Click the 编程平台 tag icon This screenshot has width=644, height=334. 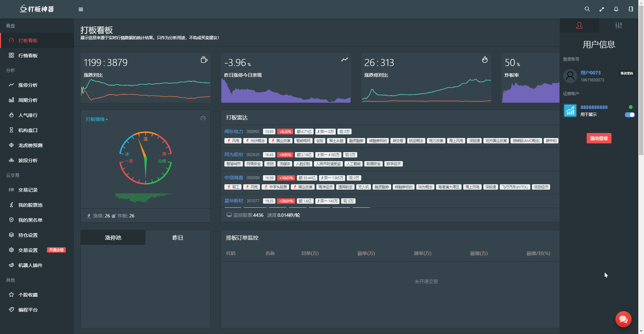[x=11, y=310]
